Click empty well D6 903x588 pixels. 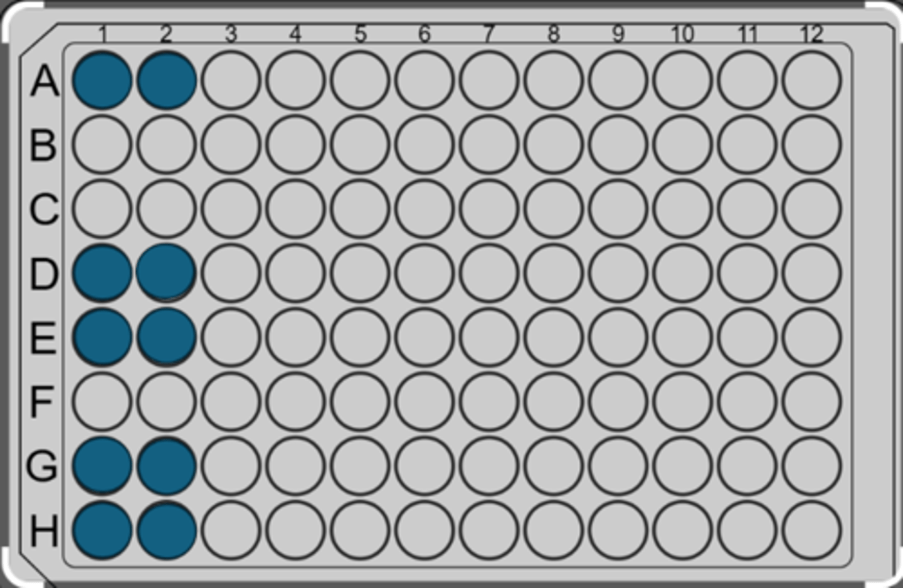(x=425, y=273)
